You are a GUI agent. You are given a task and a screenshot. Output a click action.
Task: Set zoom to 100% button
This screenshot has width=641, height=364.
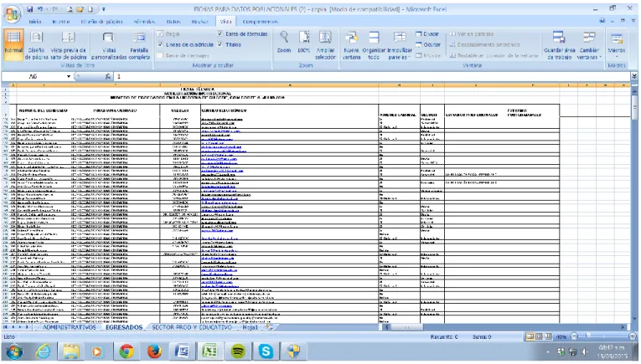click(303, 42)
